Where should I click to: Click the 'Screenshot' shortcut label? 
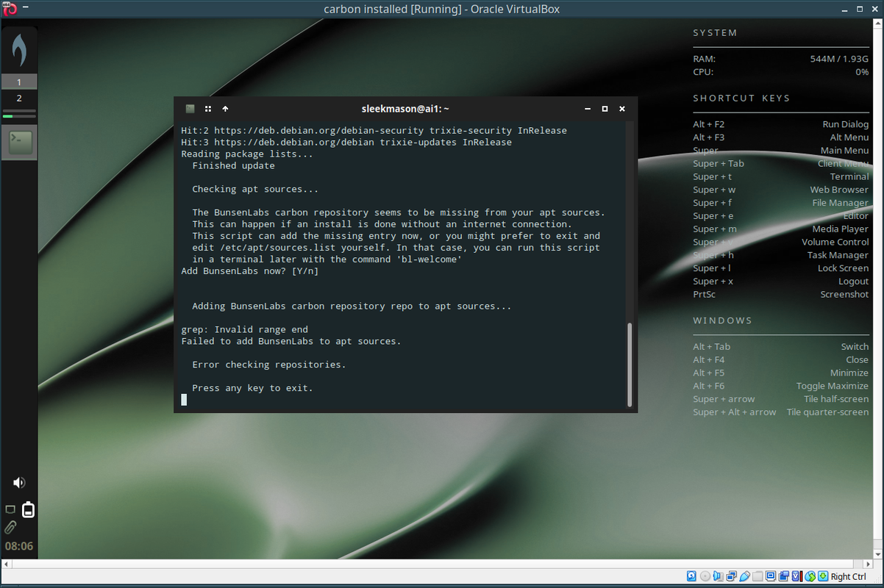coord(844,294)
